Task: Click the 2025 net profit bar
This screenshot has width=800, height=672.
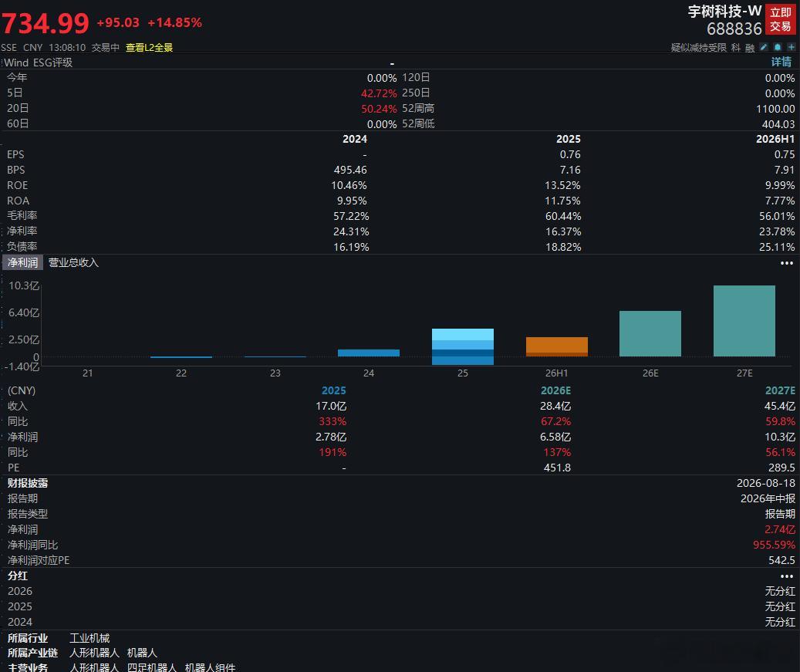Action: pyautogui.click(x=463, y=346)
